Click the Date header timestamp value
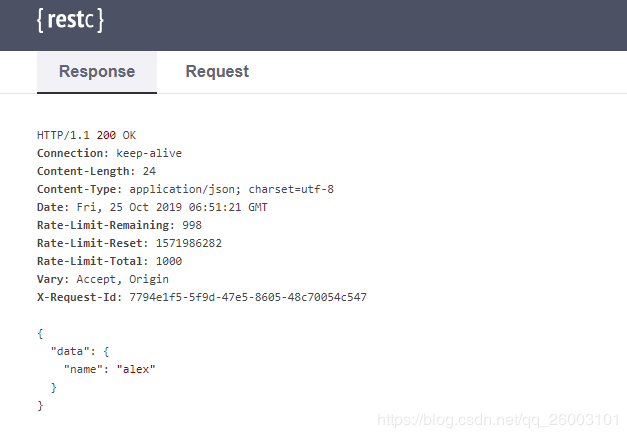The width and height of the screenshot is (627, 438). [172, 207]
